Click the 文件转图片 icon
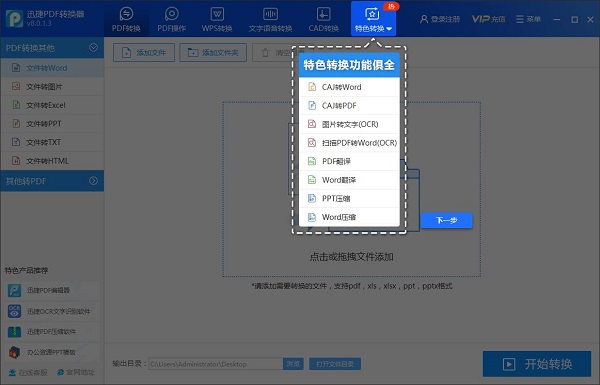Viewport: 600px width, 385px height. click(16, 86)
